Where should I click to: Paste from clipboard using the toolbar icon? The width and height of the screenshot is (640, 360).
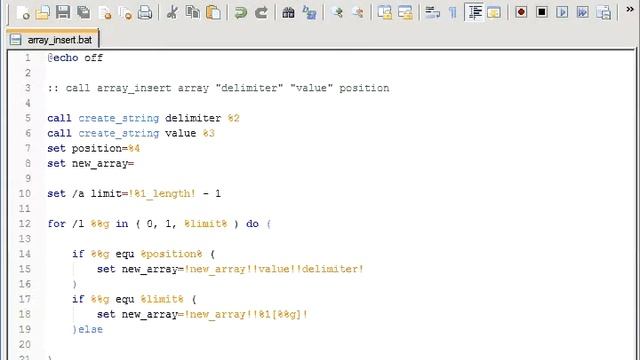tap(213, 13)
